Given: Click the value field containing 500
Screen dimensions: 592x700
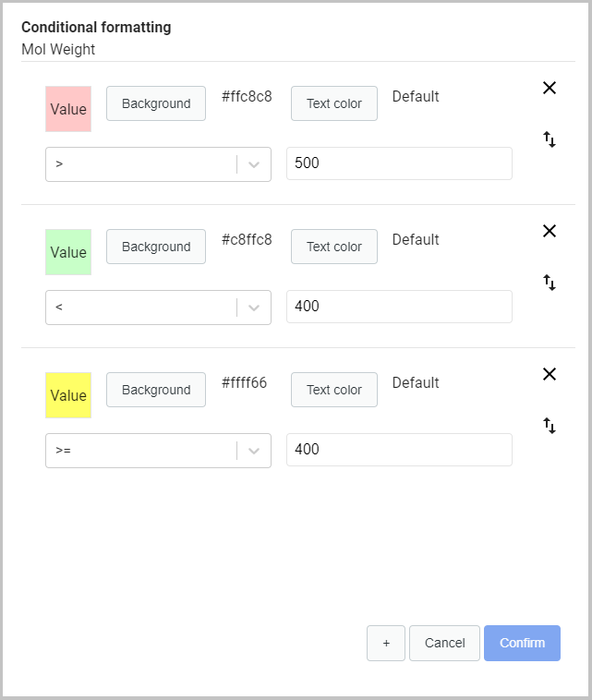Looking at the screenshot, I should 399,163.
